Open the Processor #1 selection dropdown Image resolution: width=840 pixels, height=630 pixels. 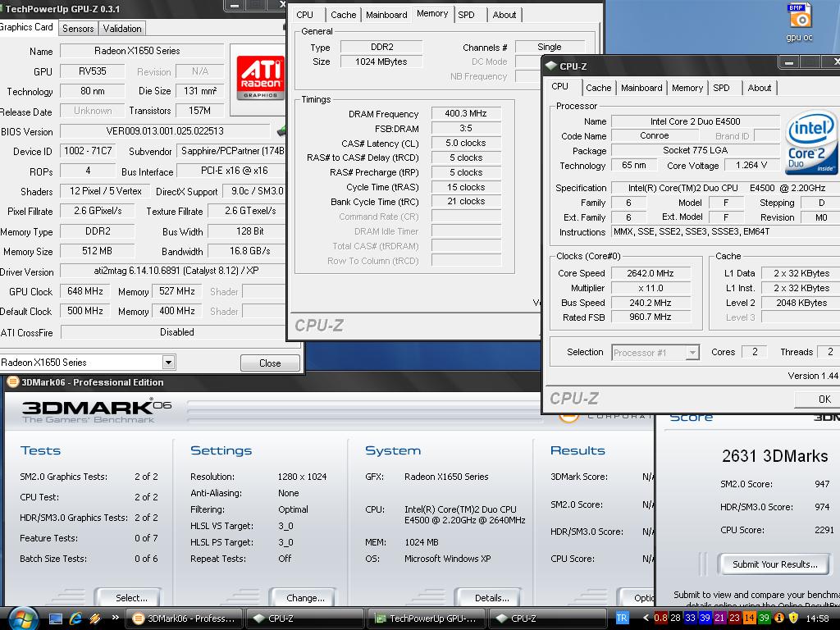tap(692, 353)
